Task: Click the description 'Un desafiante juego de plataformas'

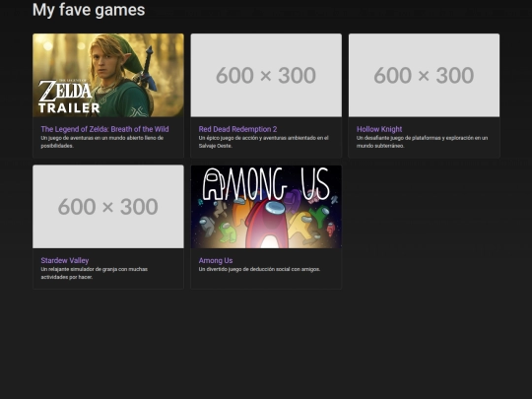Action: coord(422,142)
